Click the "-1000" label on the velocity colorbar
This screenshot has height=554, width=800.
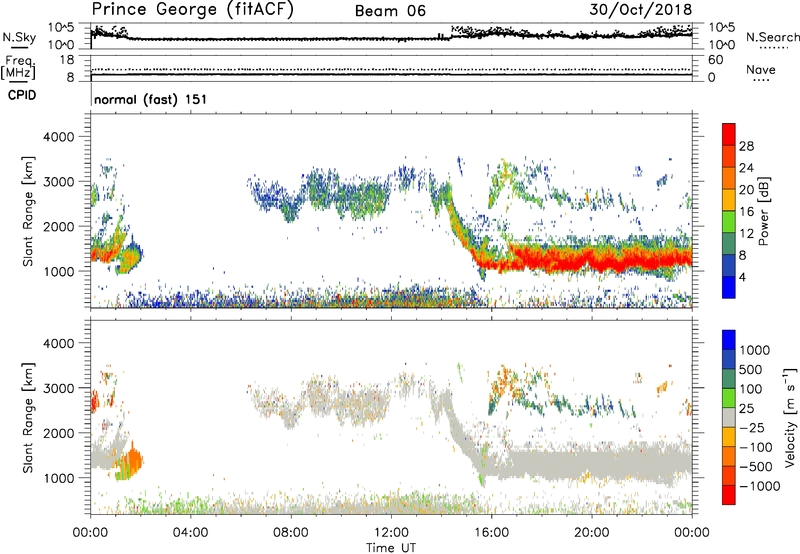(x=760, y=486)
